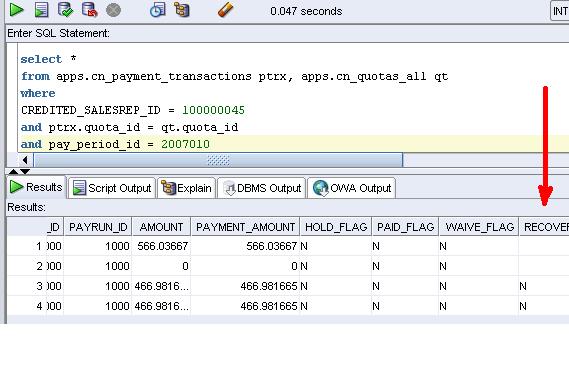The width and height of the screenshot is (569, 384).
Task: Click the left scroll arrow of the SQL editor
Action: [25, 160]
